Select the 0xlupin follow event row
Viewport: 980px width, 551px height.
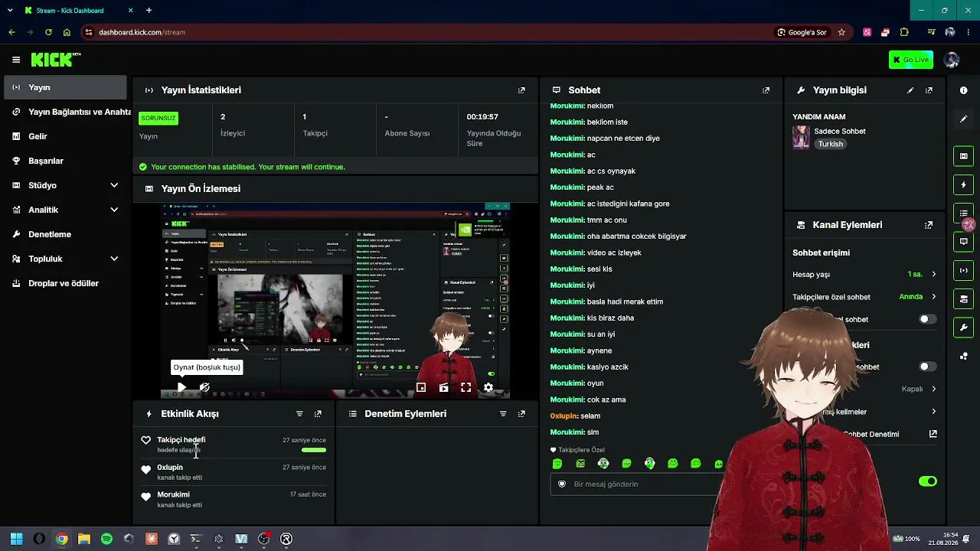(234, 472)
